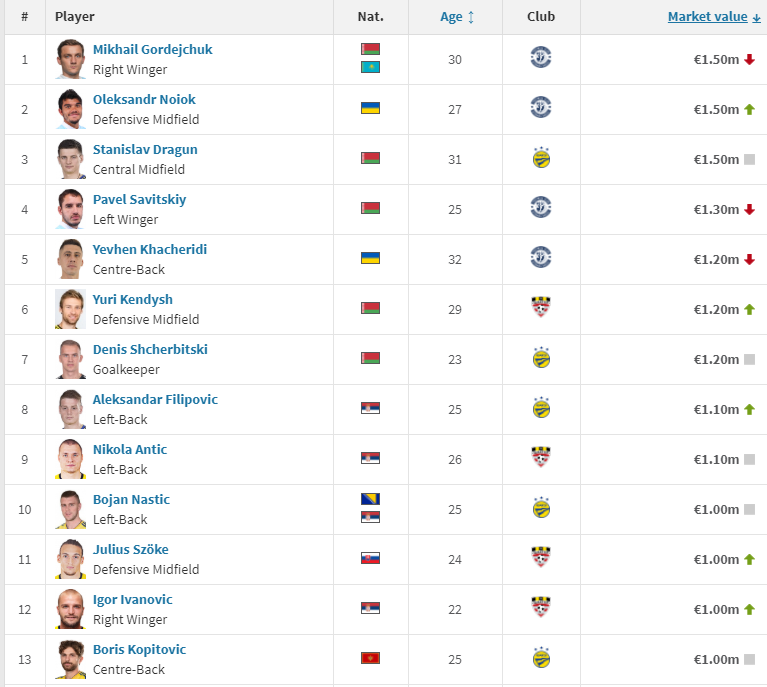Screen dimensions: 767x687
Task: Click Montenegro flag beside Boris Kopitovic
Action: pyautogui.click(x=370, y=658)
